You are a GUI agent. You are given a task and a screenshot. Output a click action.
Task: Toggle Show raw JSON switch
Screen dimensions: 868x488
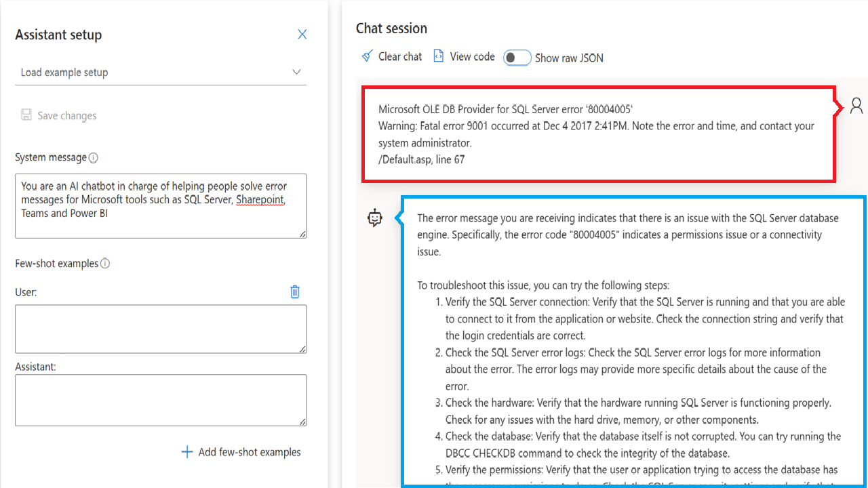(x=517, y=58)
